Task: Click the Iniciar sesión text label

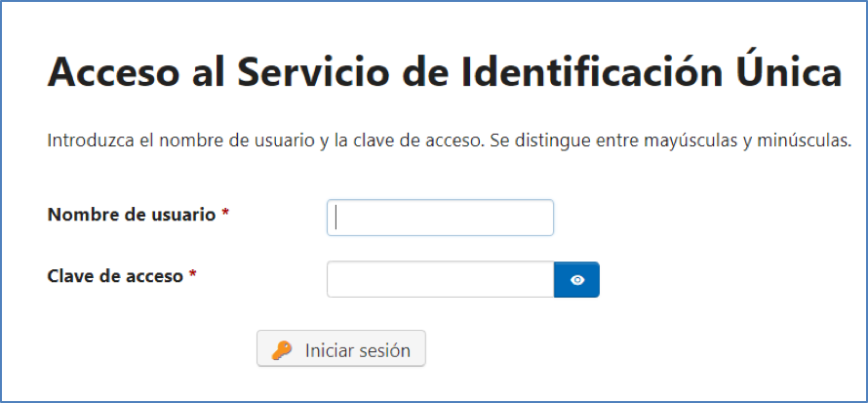Action: click(358, 350)
